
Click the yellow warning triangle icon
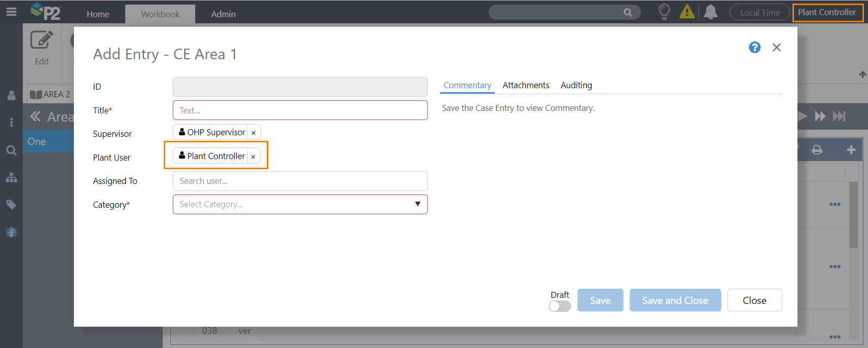click(687, 12)
